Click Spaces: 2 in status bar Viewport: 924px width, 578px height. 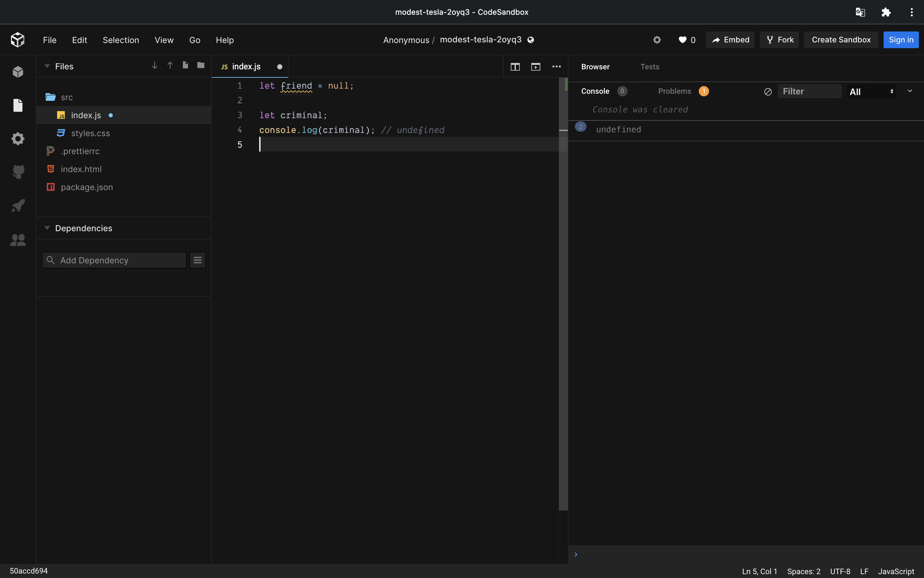click(x=804, y=571)
